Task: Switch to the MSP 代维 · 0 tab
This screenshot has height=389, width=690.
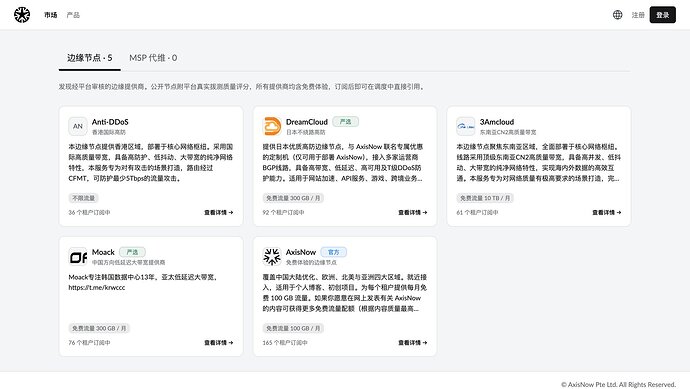Action: click(x=153, y=58)
